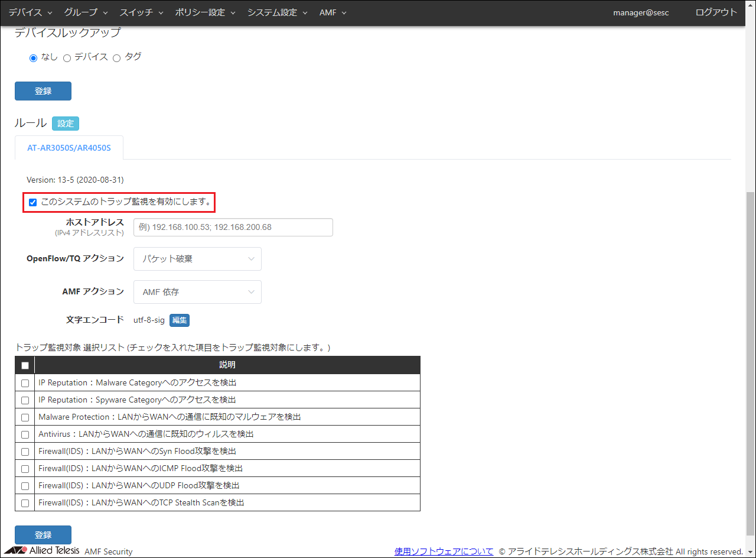756x558 pixels.
Task: Enable IP Reputation Malware Category trap
Action: click(x=25, y=383)
